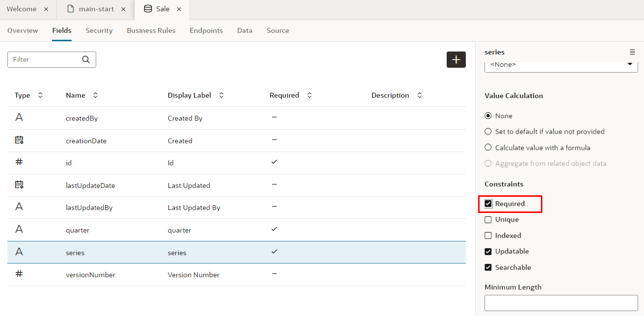The height and width of the screenshot is (316, 644).
Task: Sort by the Required column
Action: [309, 95]
